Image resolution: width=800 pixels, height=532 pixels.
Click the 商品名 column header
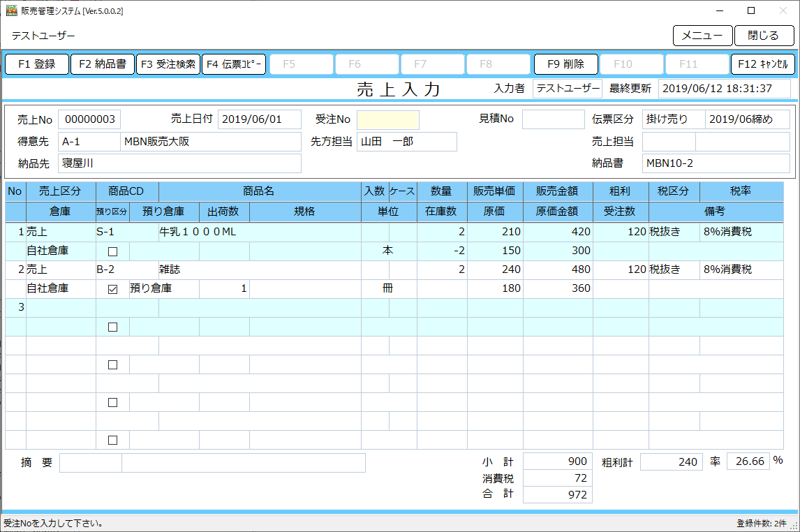click(260, 192)
